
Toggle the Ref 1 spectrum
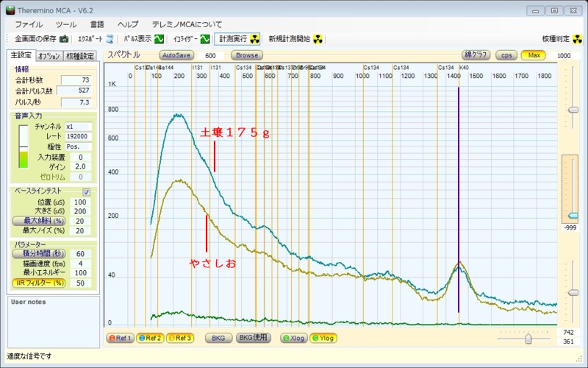[120, 338]
